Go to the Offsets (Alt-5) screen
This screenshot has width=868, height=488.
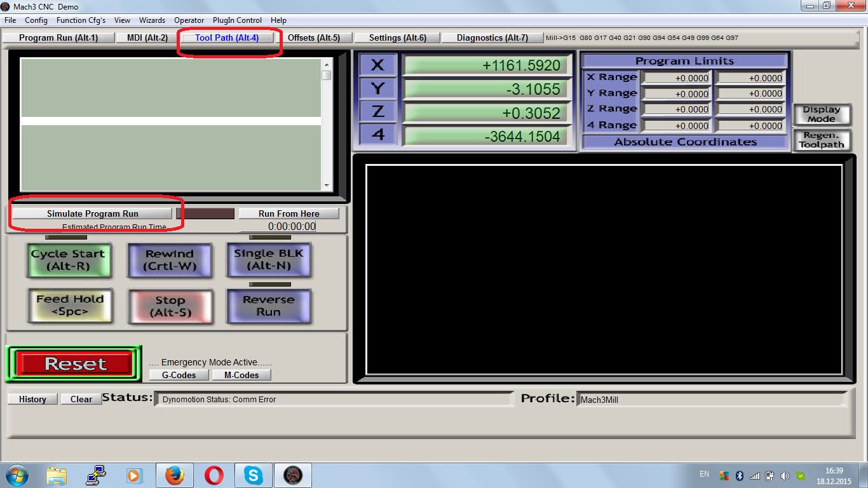coord(314,37)
